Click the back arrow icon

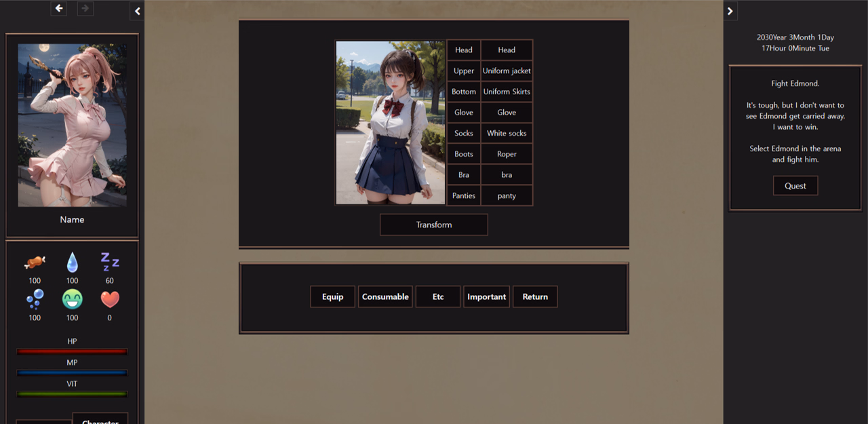pos(59,8)
